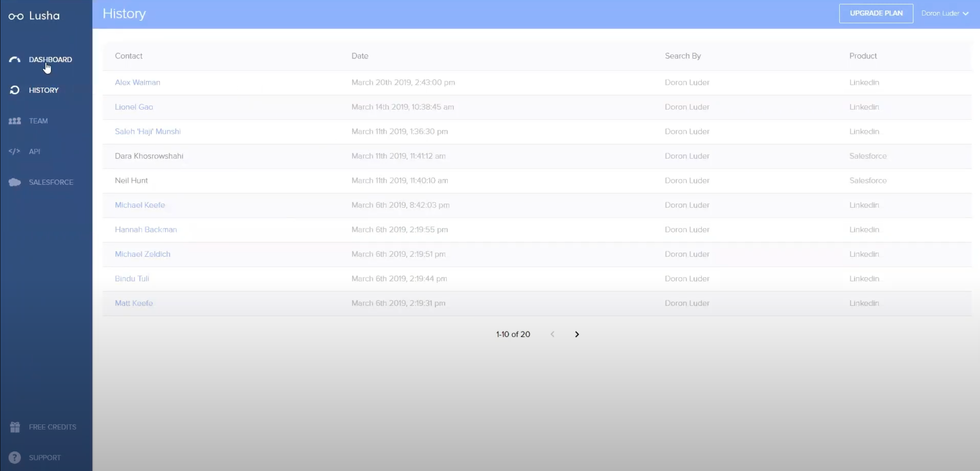The height and width of the screenshot is (471, 980).
Task: Open Saleh 'Haji' Munshi contact link
Action: coord(148,131)
